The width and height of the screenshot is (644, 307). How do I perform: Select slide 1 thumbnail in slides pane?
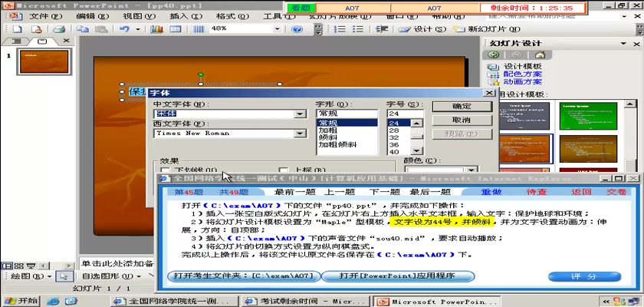(x=44, y=61)
